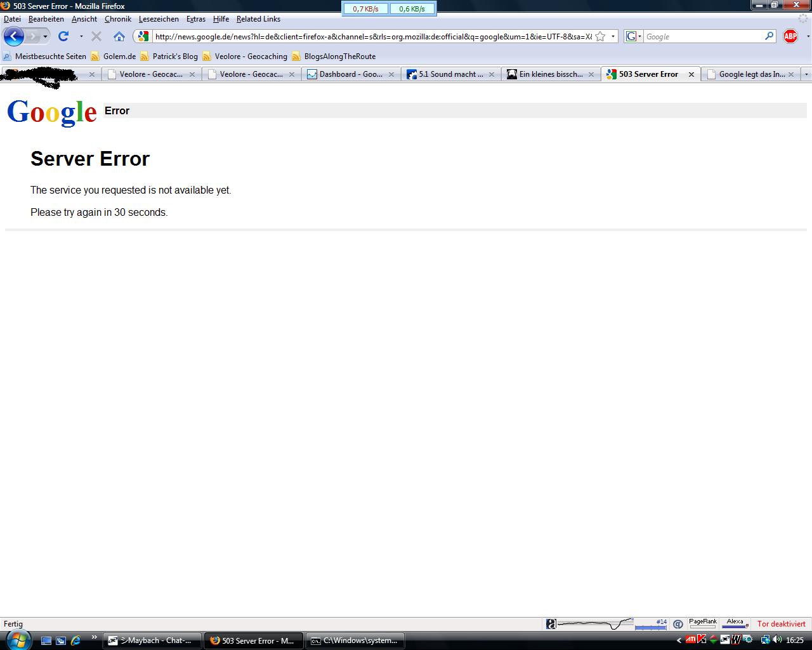Screen dimensions: 812x650
Task: Close the '5.1 Sound macht ...' tab
Action: click(x=492, y=74)
